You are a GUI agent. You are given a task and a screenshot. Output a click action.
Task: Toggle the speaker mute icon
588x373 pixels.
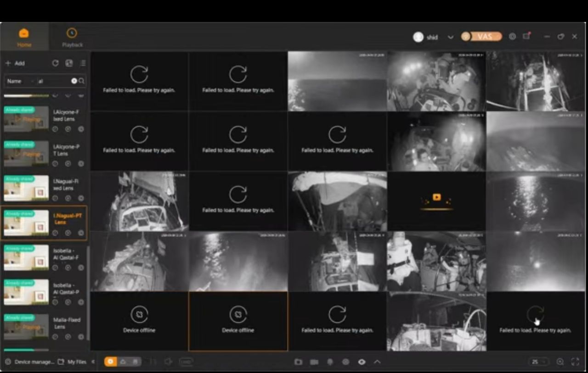tap(168, 362)
